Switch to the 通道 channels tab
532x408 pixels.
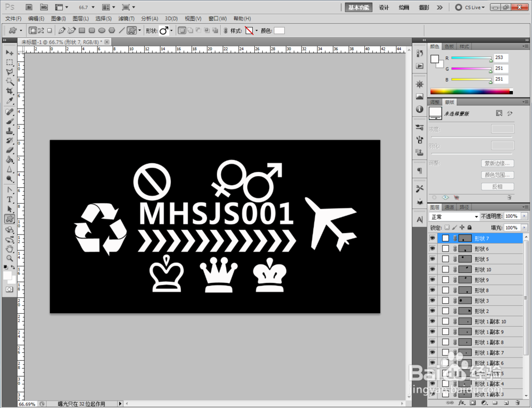pos(449,207)
